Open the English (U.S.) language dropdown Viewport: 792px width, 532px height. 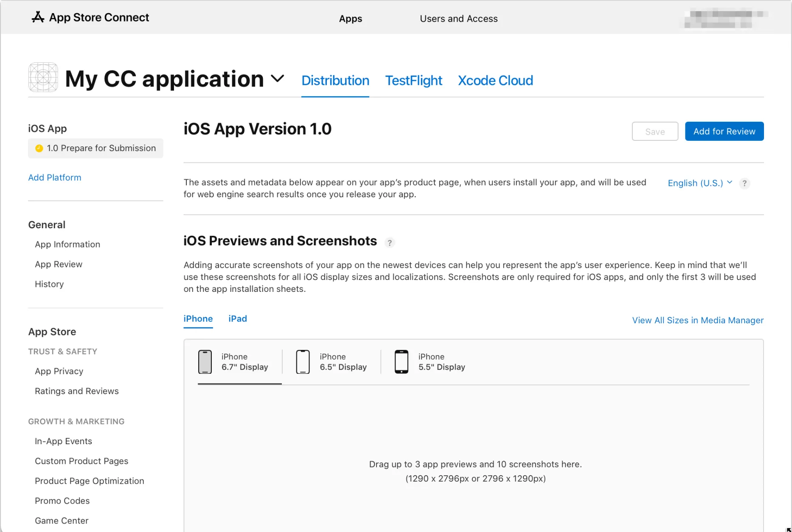[x=700, y=183]
